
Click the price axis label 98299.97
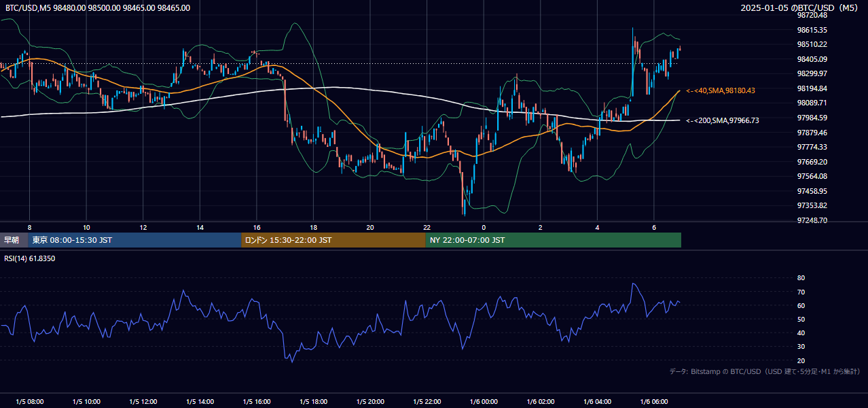(x=812, y=73)
